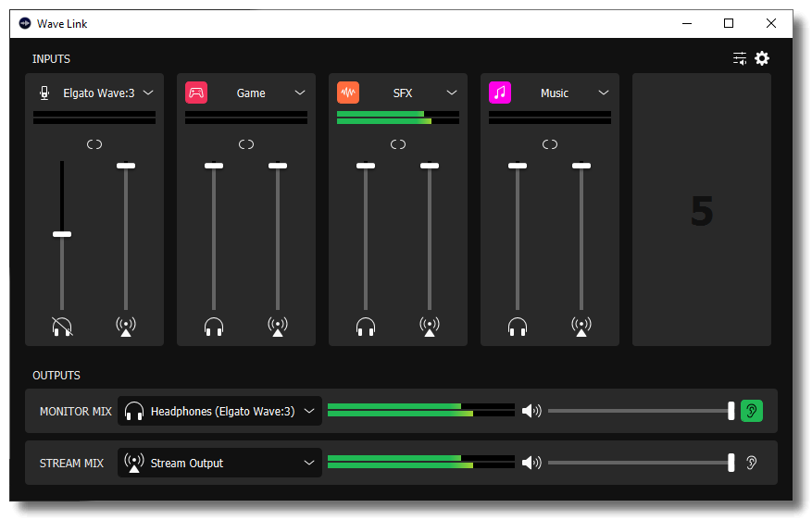Click the empty input slot 5
This screenshot has width=812, height=520.
click(702, 210)
